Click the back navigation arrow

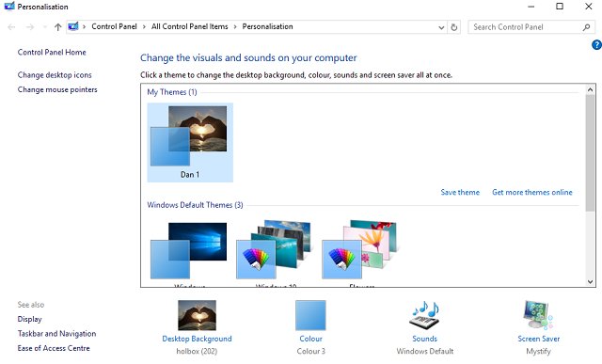(x=11, y=27)
